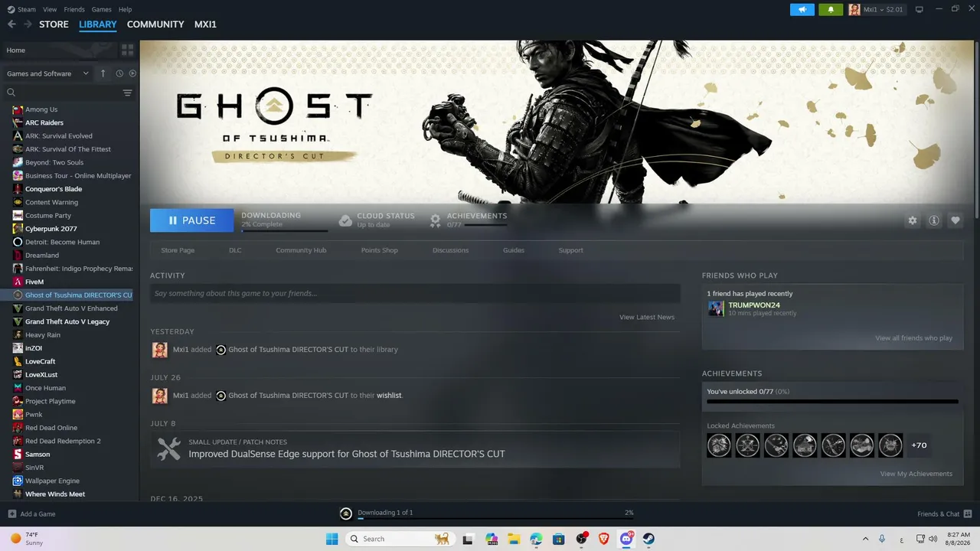Show hidden system tray icons
The width and height of the screenshot is (980, 551).
(865, 539)
